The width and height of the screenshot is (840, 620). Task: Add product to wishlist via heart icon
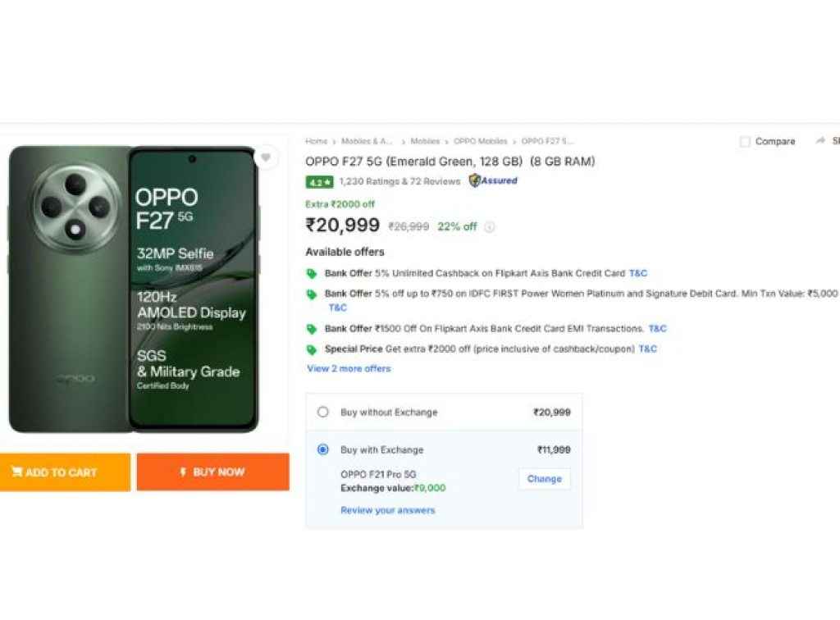267,157
